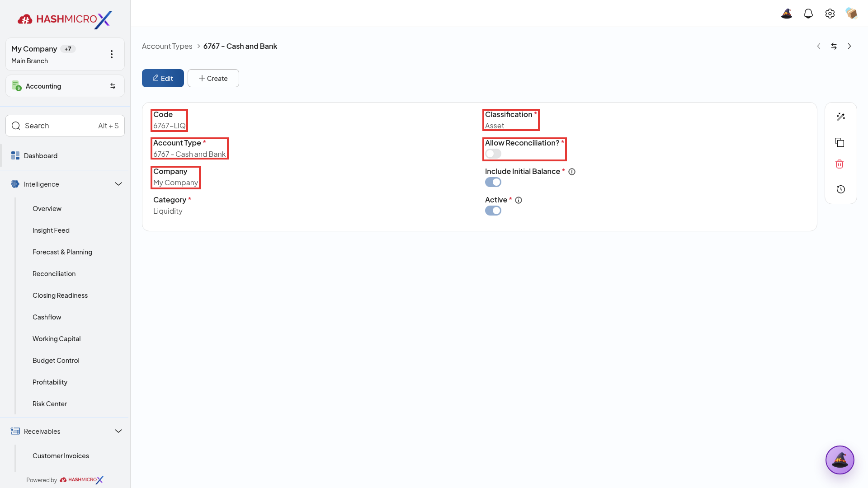
Task: Open the settings gear icon
Action: pos(830,14)
